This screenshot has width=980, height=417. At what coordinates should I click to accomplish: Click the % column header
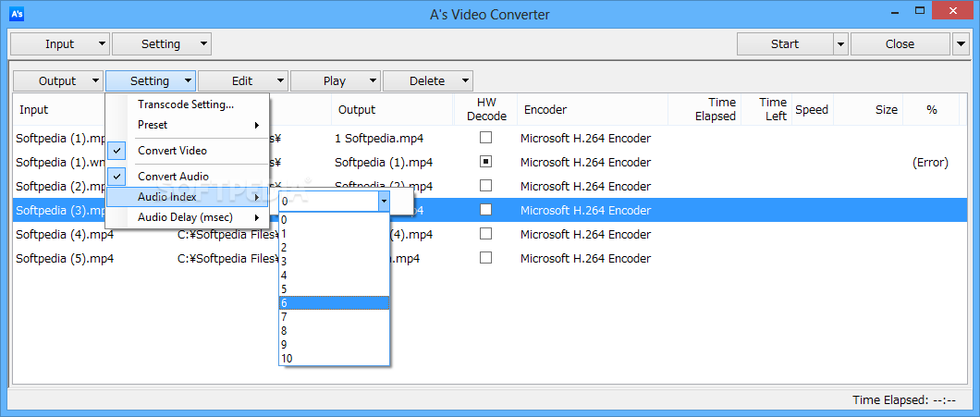tap(931, 109)
